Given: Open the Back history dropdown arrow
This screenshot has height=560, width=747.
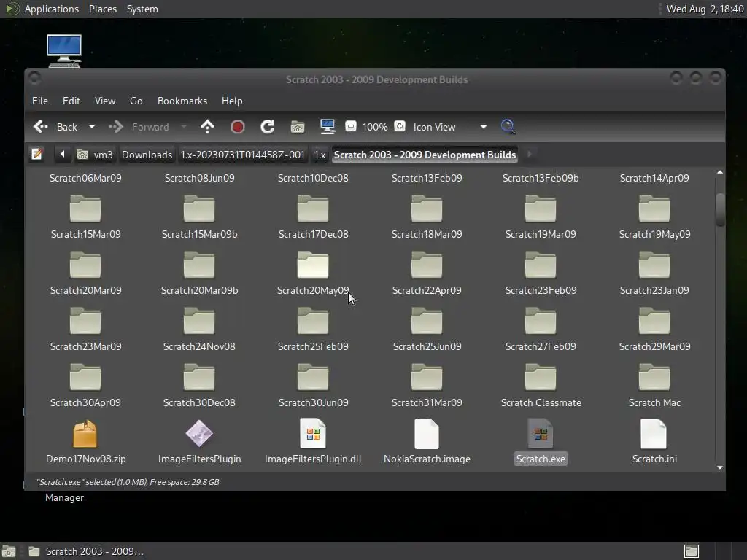Looking at the screenshot, I should pyautogui.click(x=91, y=127).
